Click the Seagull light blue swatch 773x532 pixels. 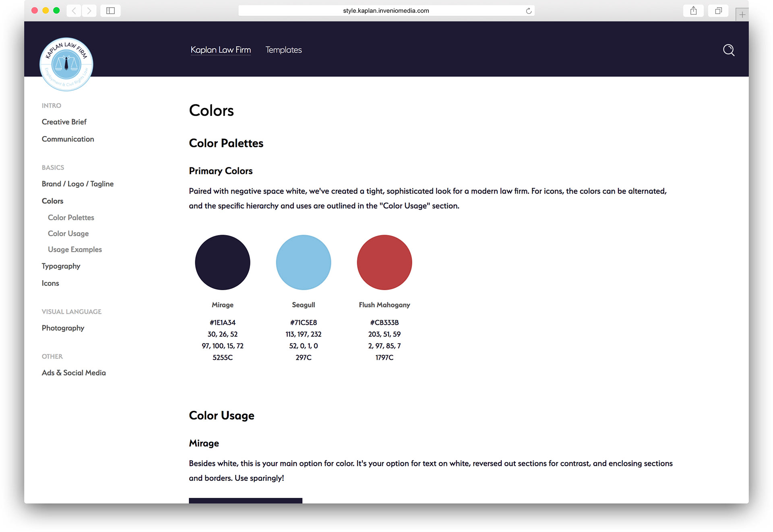(x=304, y=262)
